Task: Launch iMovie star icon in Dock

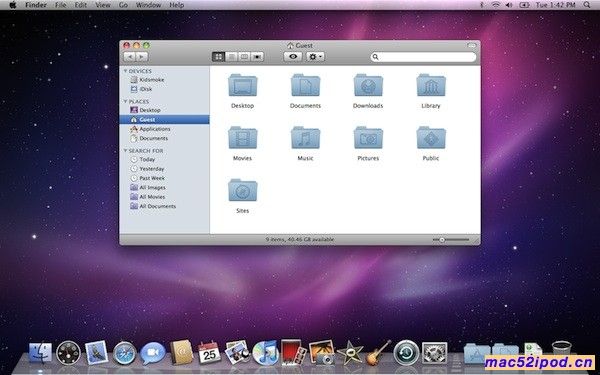Action: [x=350, y=352]
